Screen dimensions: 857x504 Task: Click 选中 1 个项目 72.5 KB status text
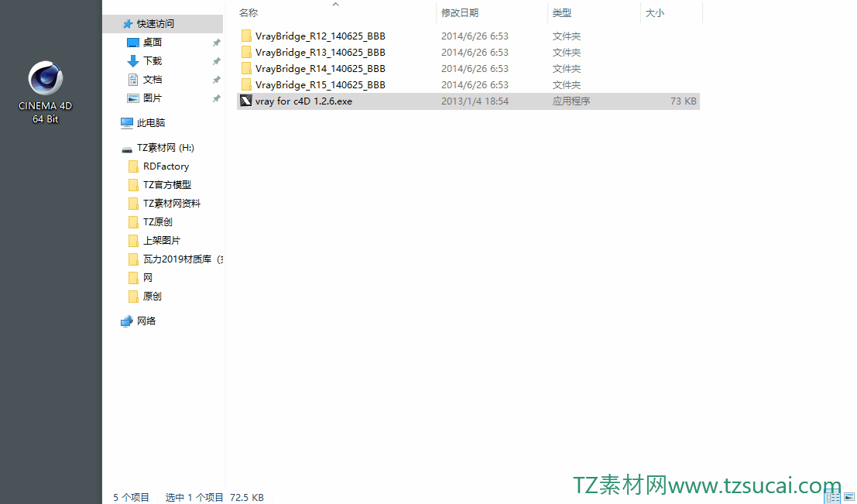tap(214, 498)
